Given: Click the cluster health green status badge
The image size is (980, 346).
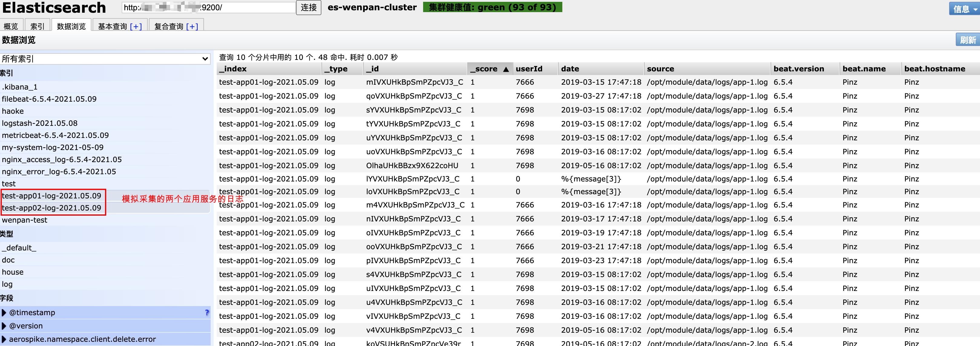Looking at the screenshot, I should point(492,7).
